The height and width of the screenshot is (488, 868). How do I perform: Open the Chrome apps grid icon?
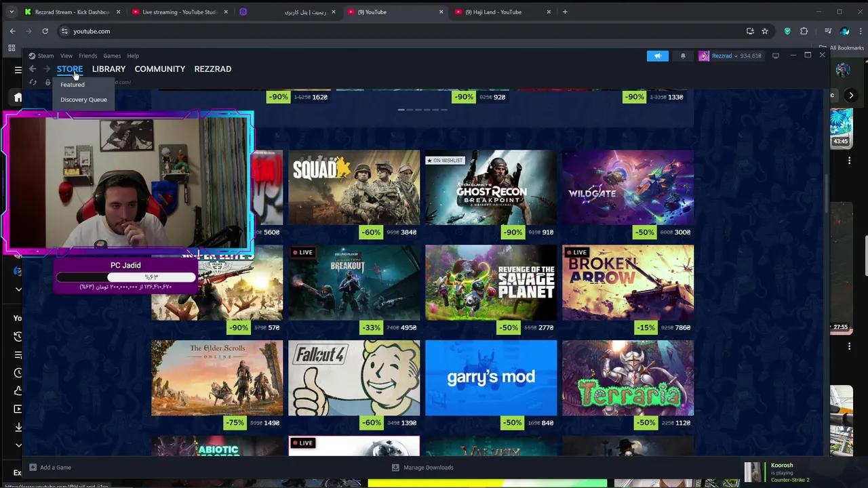coord(12,47)
